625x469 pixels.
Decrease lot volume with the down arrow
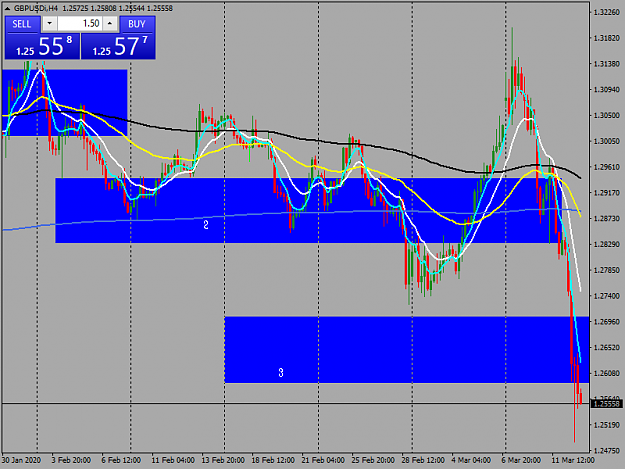tap(49, 24)
